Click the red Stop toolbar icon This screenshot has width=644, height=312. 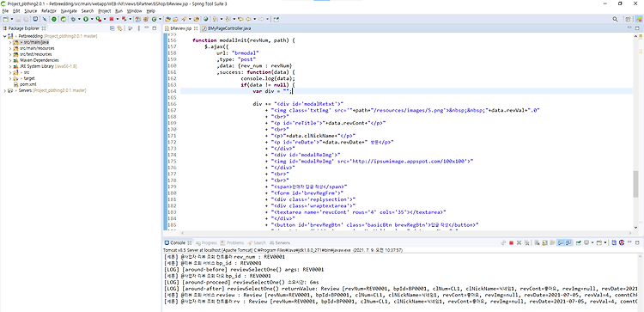(112, 19)
